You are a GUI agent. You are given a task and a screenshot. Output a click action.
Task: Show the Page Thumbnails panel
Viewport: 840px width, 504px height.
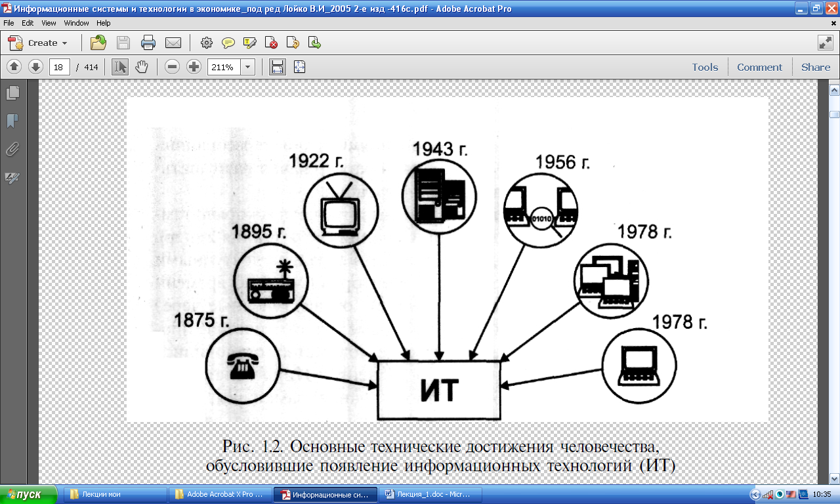(x=12, y=93)
